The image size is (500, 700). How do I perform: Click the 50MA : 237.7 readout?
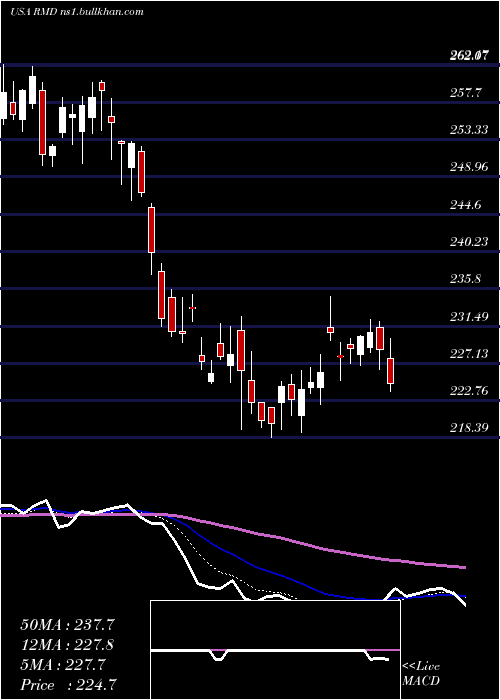[67, 625]
